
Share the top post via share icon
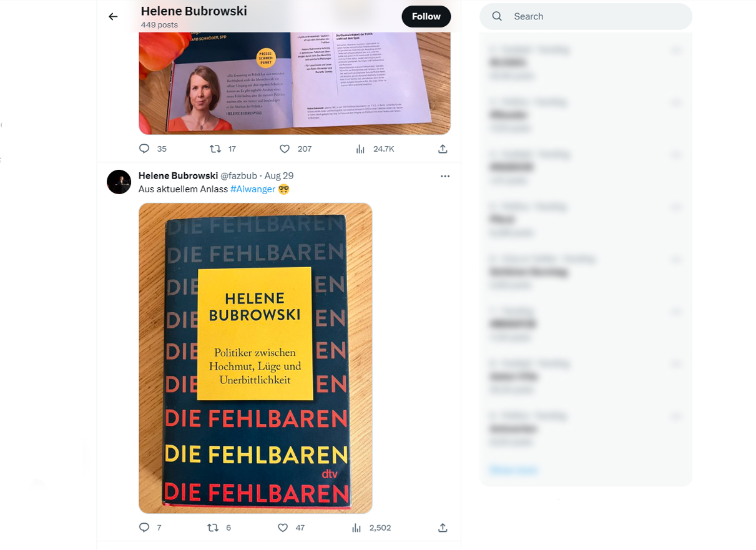443,149
